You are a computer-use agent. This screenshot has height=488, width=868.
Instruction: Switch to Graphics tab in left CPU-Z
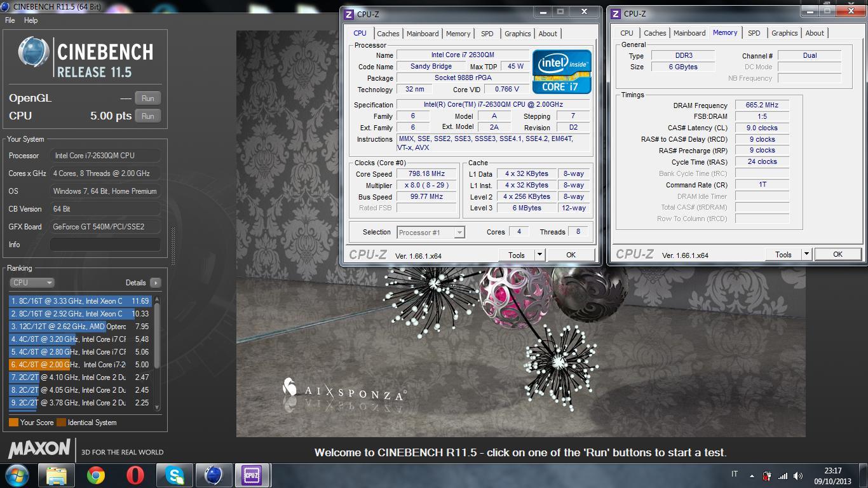pos(518,34)
